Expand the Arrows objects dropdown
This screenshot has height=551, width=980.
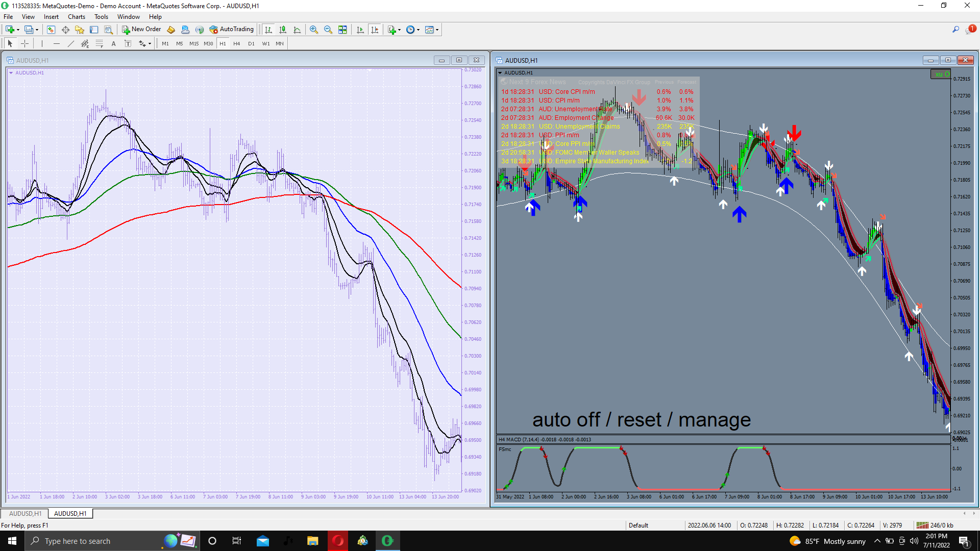click(x=150, y=44)
